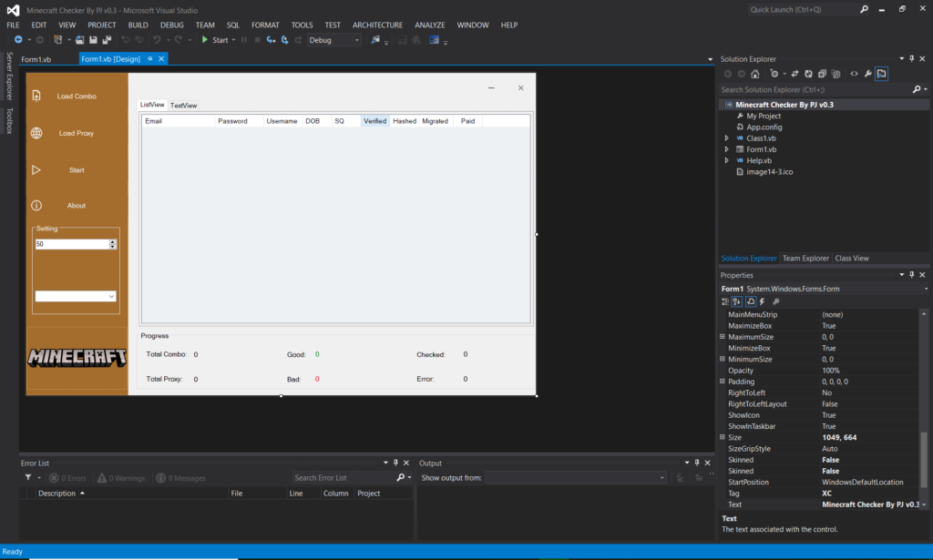Expand the MaximumSize property
Viewport: 933px width, 560px height.
tap(723, 337)
